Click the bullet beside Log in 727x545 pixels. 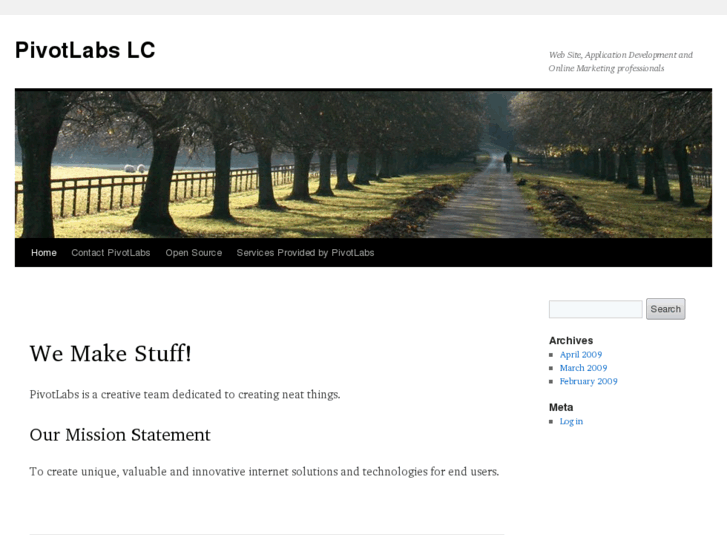tap(551, 422)
